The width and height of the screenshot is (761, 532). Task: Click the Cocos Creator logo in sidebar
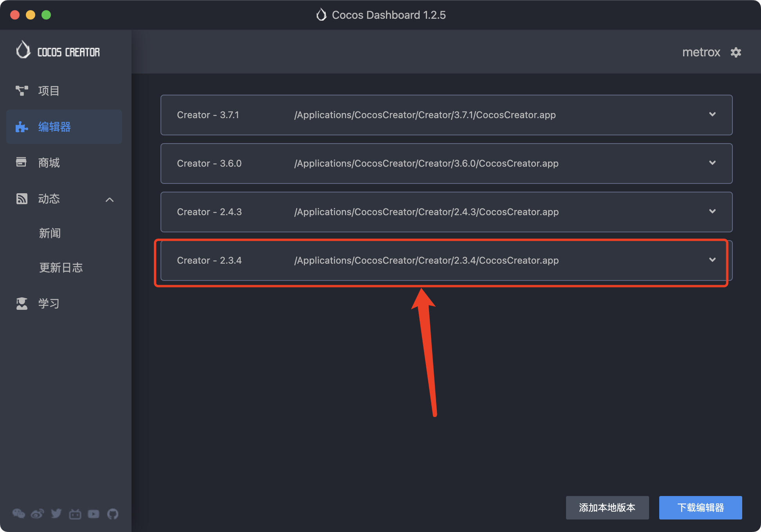tap(58, 50)
